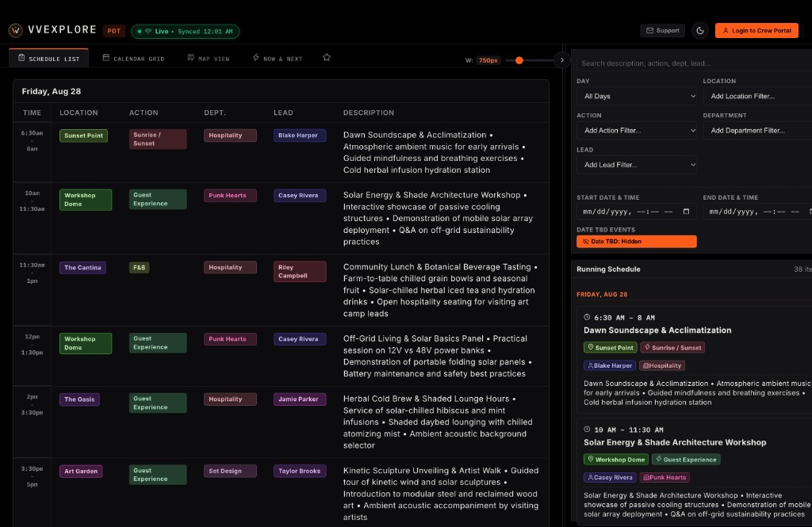Click Guest Experience tag in 2pm row

click(158, 403)
